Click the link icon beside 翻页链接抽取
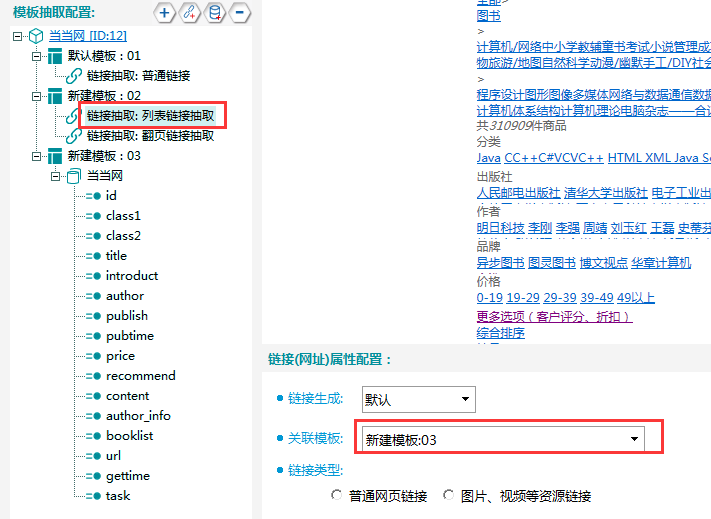The width and height of the screenshot is (711, 519). tap(74, 136)
